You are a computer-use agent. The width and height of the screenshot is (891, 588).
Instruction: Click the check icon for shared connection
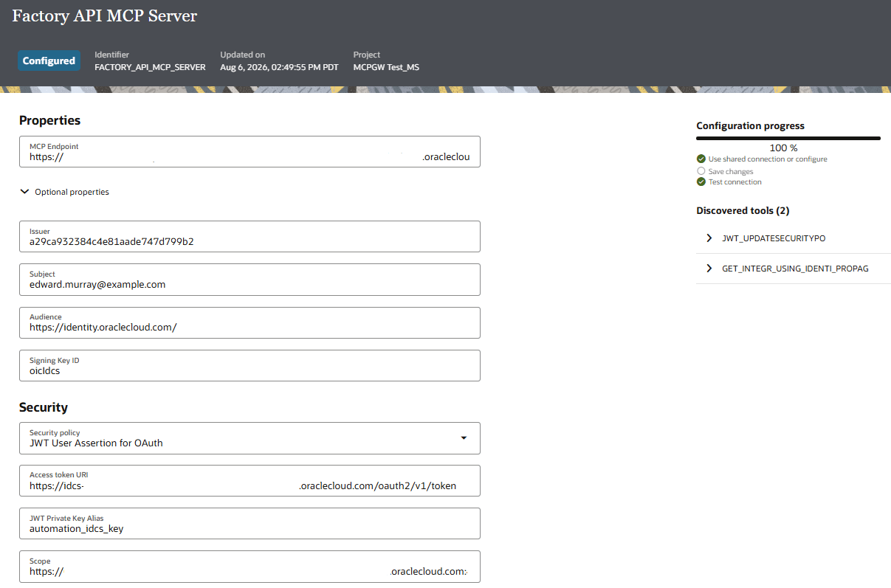pyautogui.click(x=701, y=159)
